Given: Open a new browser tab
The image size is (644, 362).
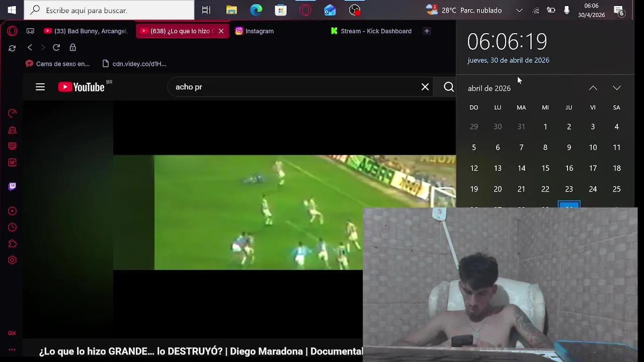Looking at the screenshot, I should pyautogui.click(x=427, y=31).
